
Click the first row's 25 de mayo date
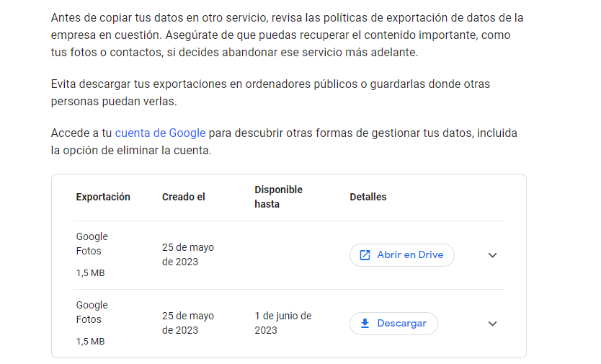[x=187, y=254]
